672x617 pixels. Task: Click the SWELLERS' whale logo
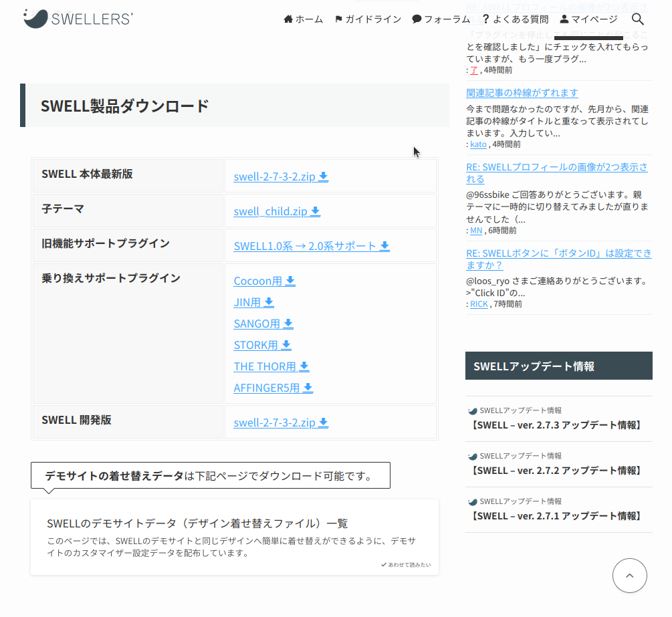[78, 19]
